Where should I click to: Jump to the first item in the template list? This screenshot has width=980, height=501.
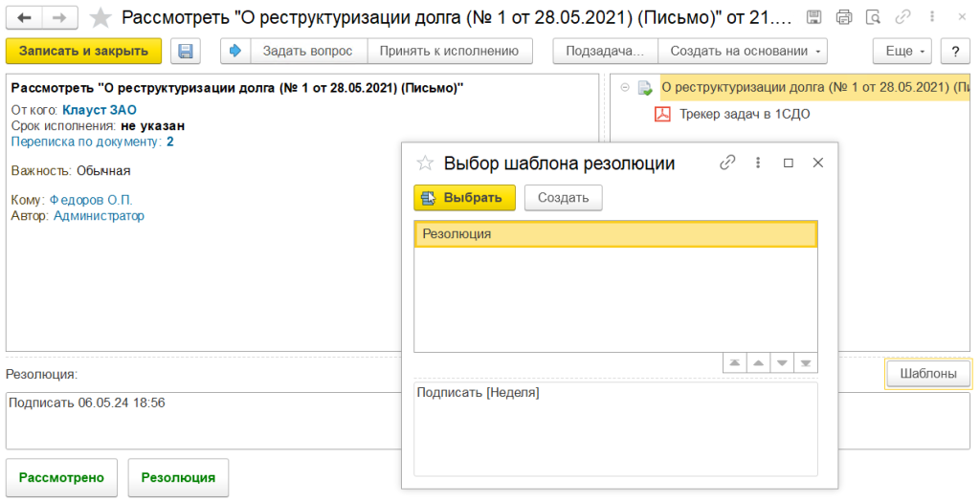[x=735, y=363]
